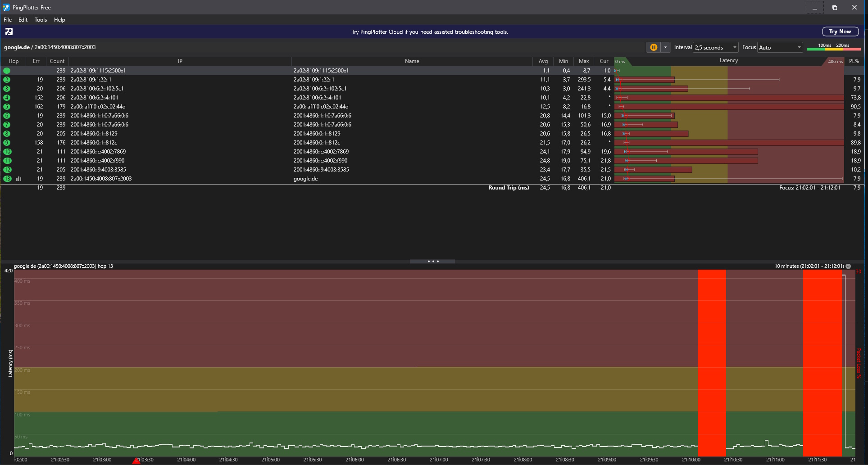The height and width of the screenshot is (465, 868).
Task: Click the 21:05:00 time label on timeline axis
Action: (270, 460)
